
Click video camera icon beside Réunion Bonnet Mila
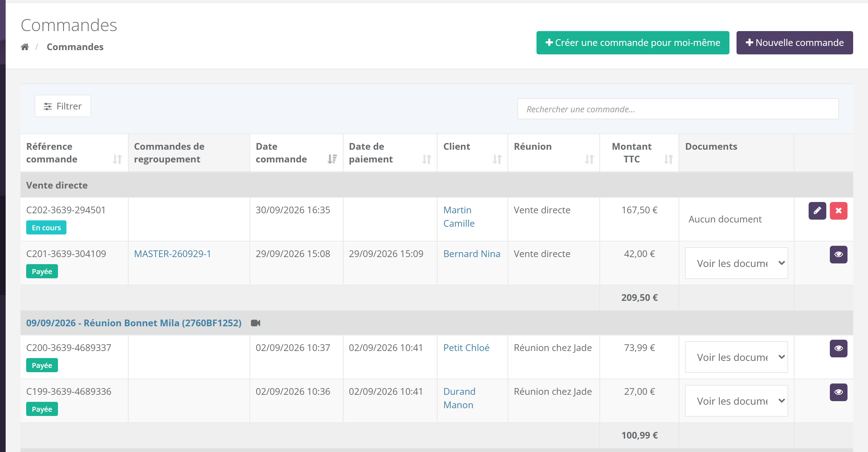point(256,323)
